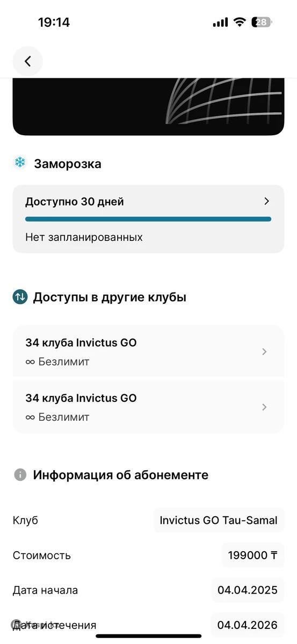Expand first 34 клуба Invictus GO chevron

264,352
